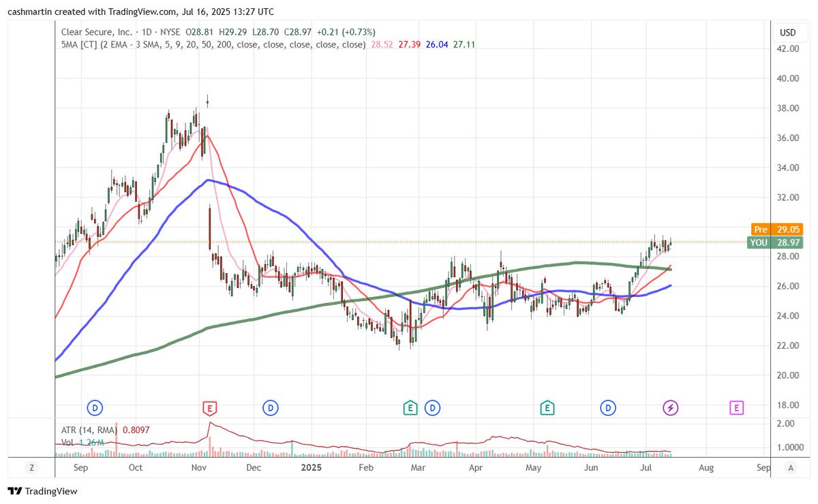
Task: Click the Pre 29.05 pre-market price label
Action: (776, 230)
